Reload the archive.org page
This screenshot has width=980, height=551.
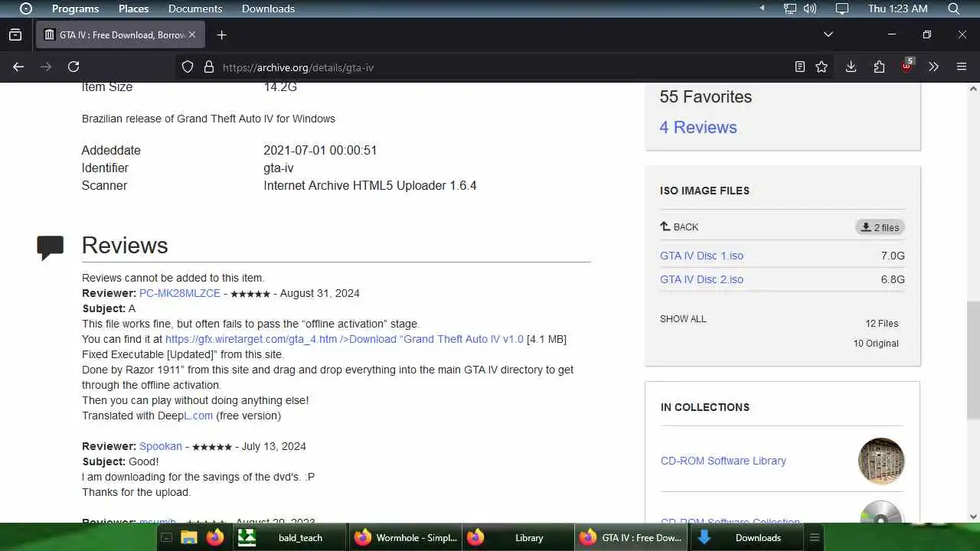point(73,67)
